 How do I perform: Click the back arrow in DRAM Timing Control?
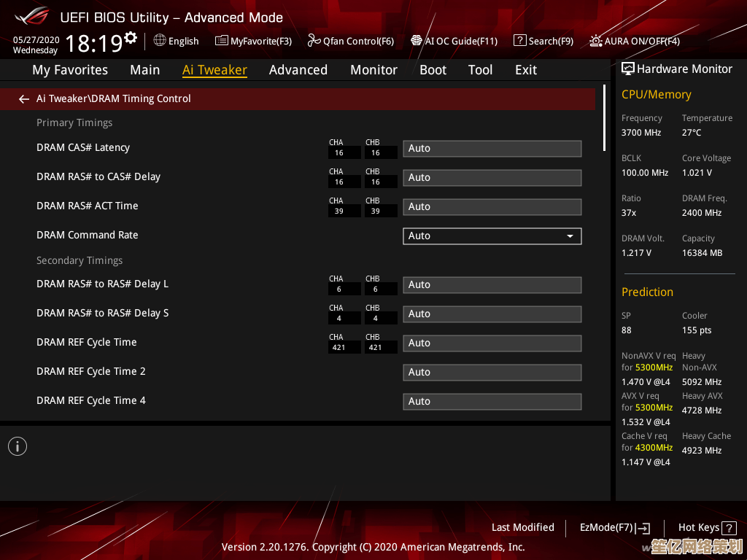point(24,99)
